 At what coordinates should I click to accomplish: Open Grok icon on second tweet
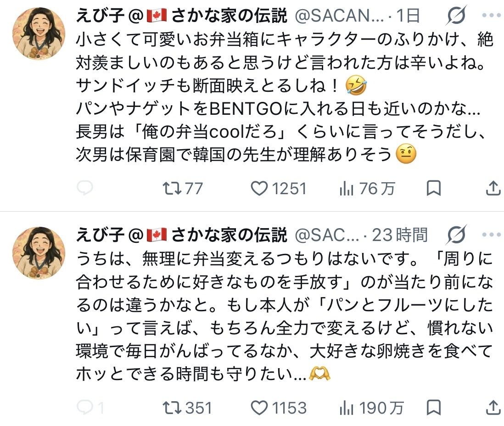coord(456,235)
